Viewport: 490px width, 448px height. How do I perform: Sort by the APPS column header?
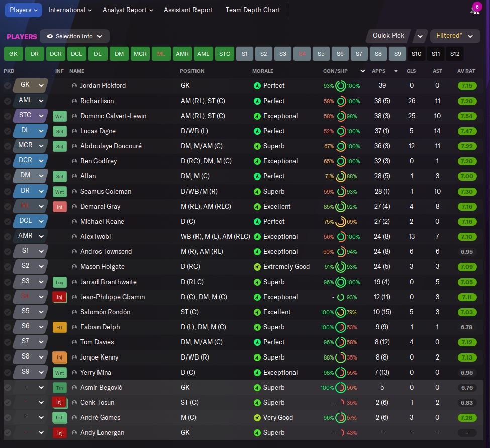click(x=378, y=71)
